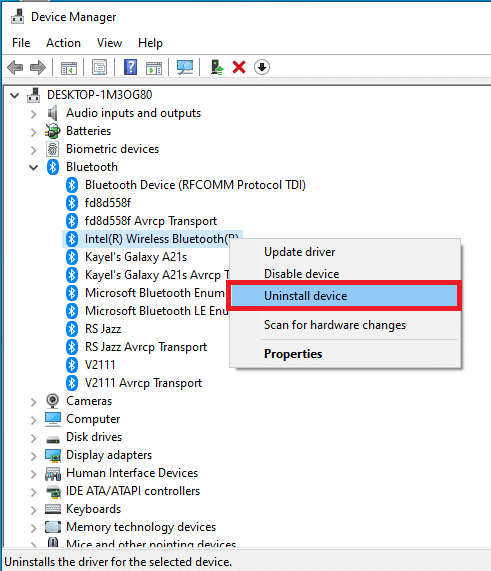Screen dimensions: 491x571
Task: Open the Action menu
Action: (x=63, y=43)
